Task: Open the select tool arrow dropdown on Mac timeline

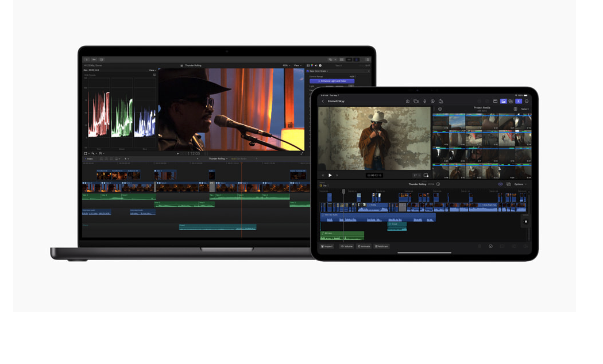Action: [x=126, y=158]
